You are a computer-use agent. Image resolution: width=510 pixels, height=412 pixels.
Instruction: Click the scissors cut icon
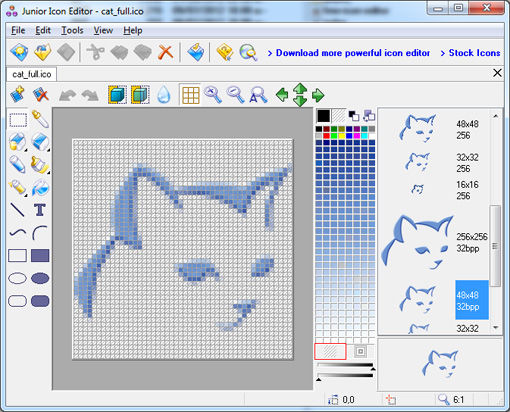click(96, 52)
